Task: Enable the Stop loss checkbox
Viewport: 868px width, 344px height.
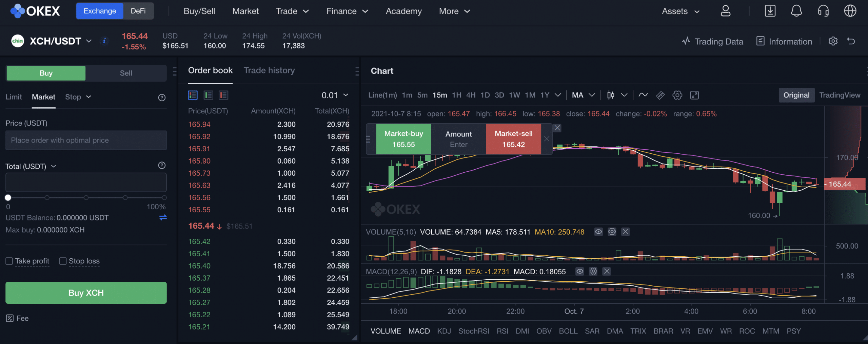Action: [63, 261]
